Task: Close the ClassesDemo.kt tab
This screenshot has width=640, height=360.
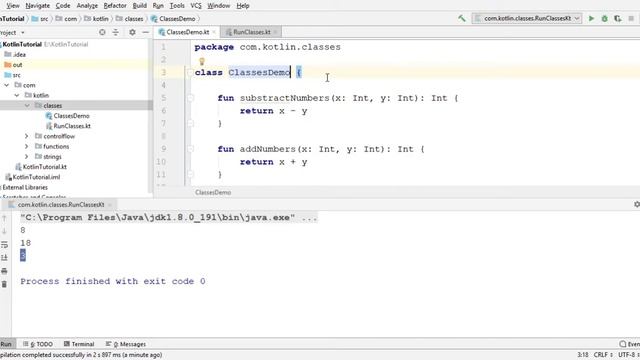Action: pyautogui.click(x=214, y=32)
